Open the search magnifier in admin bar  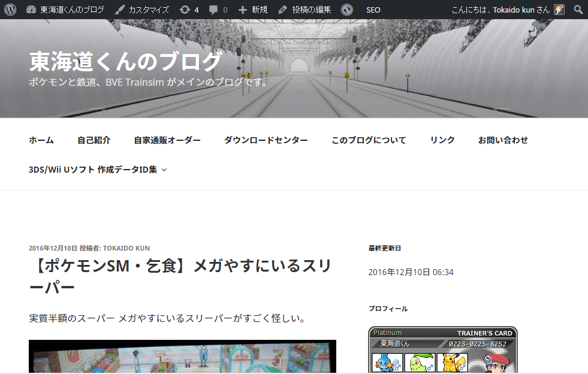click(x=578, y=10)
